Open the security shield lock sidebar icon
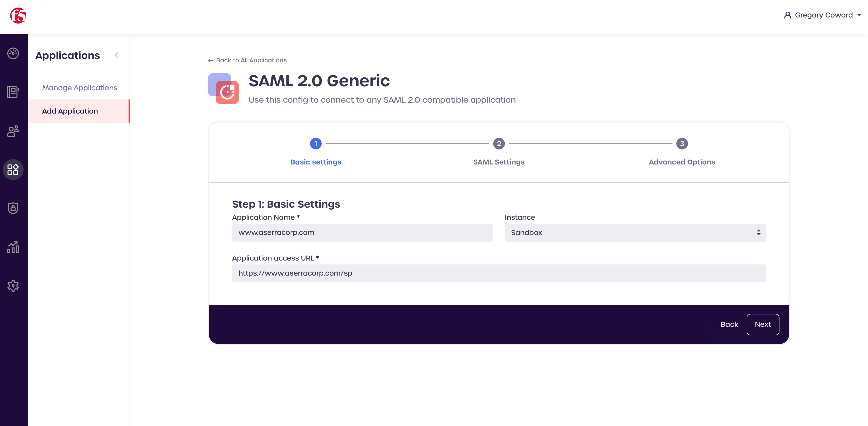 13,208
